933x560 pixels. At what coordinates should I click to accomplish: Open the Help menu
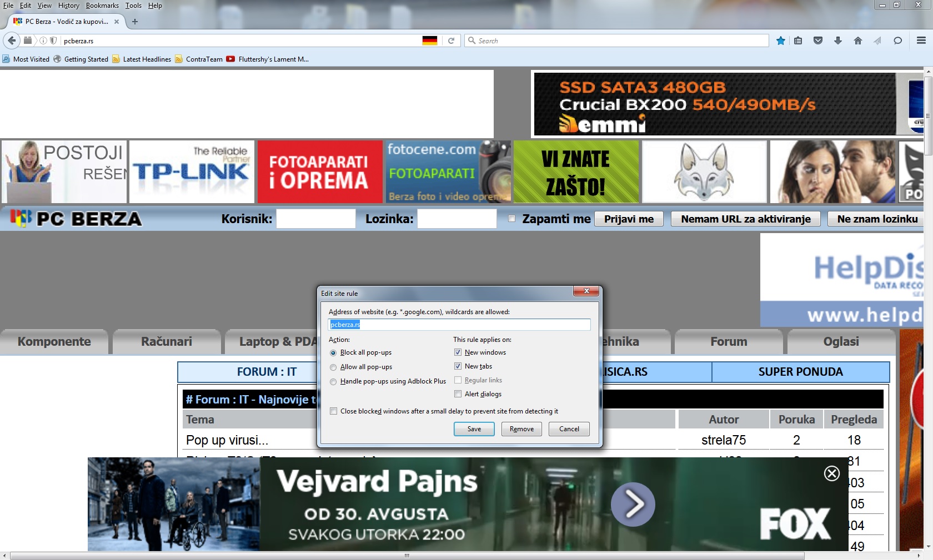tap(155, 6)
